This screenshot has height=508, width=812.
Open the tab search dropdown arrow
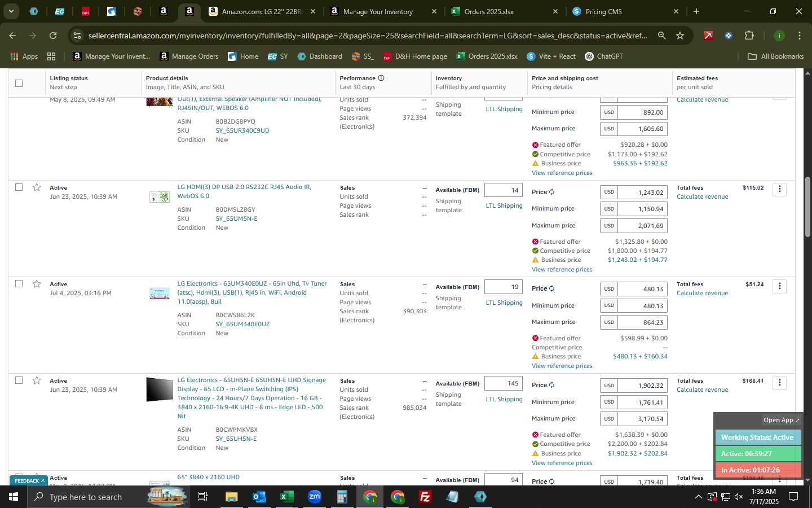[x=11, y=11]
